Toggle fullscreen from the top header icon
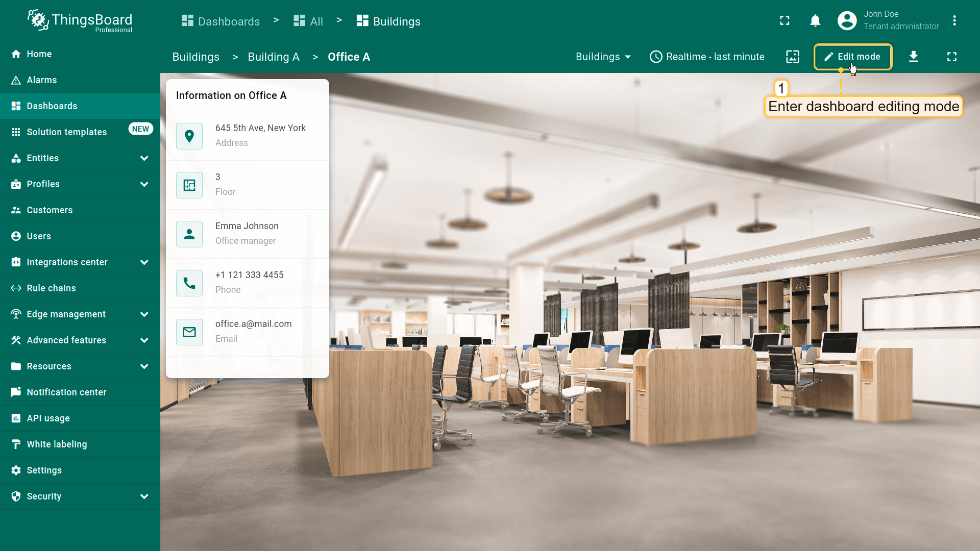This screenshot has height=551, width=980. [785, 21]
